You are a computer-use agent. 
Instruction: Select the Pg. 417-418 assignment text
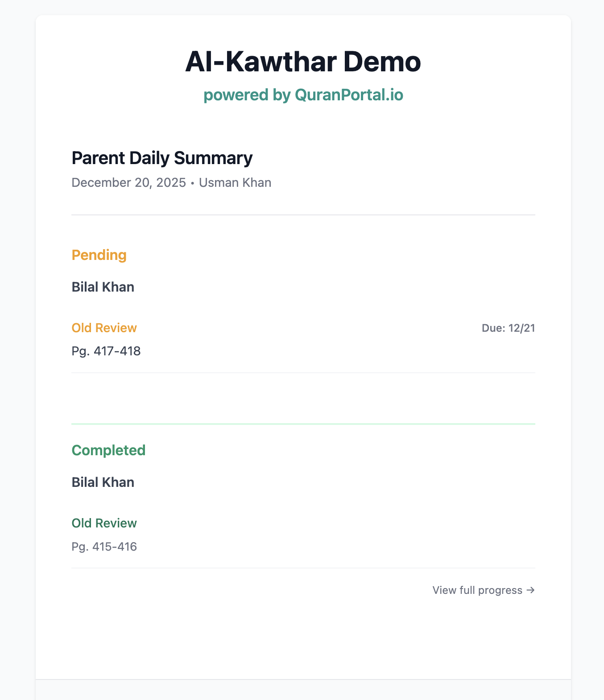pos(106,351)
